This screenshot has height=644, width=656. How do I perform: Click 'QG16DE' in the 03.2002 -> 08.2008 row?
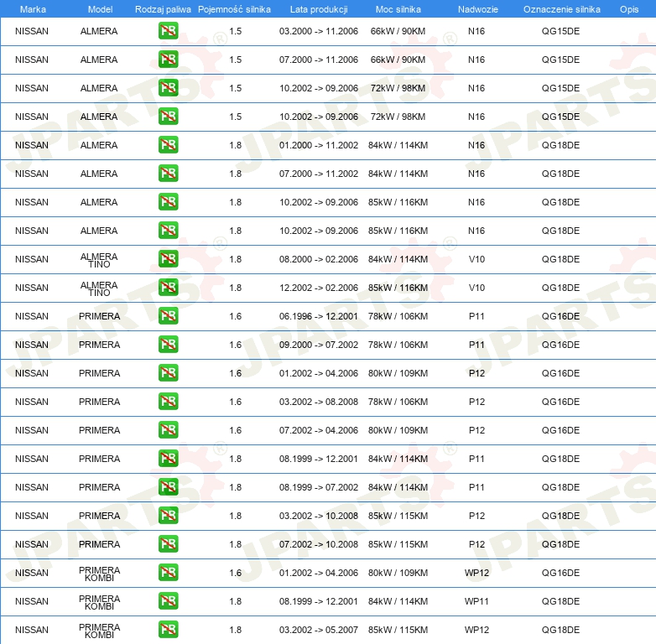click(x=560, y=402)
